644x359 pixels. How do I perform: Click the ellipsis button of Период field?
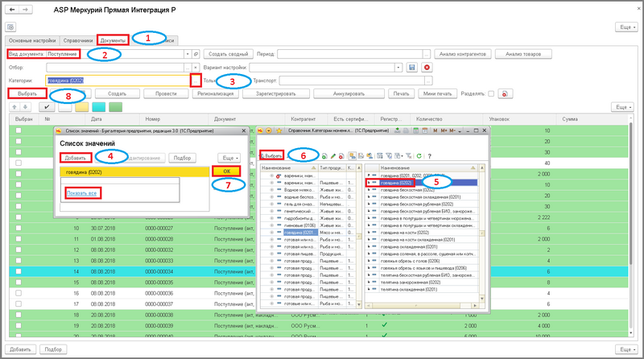[427, 54]
